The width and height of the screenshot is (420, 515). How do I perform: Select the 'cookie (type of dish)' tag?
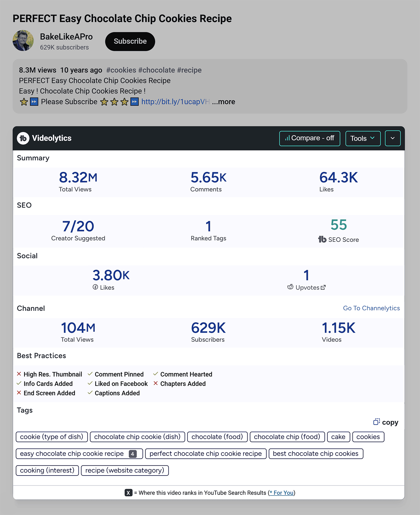click(52, 437)
